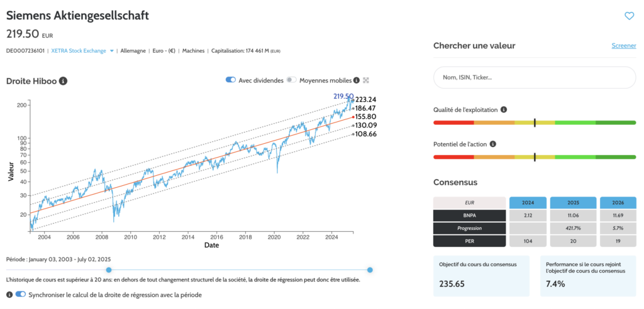
Task: Select 2025 consensus column header
Action: [x=573, y=203]
